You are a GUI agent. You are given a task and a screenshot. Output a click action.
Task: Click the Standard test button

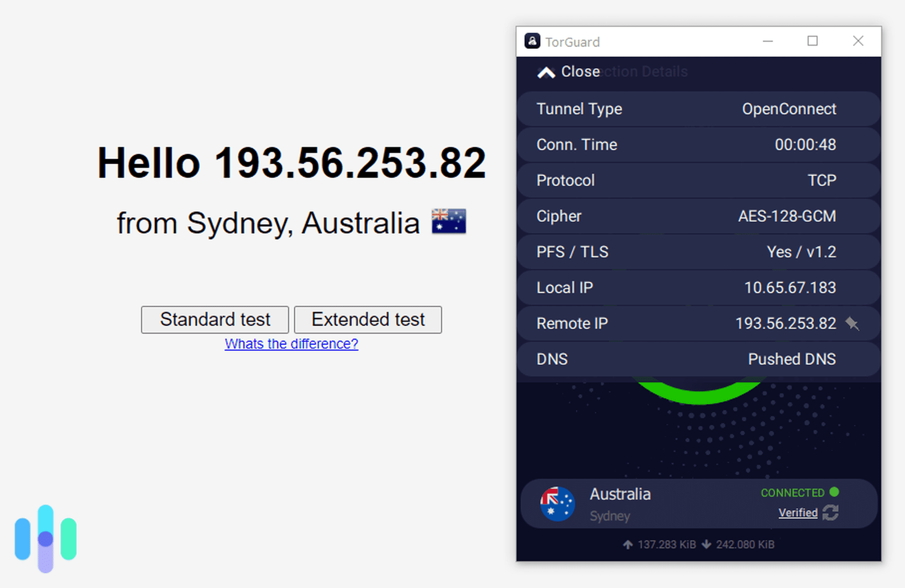(x=214, y=319)
